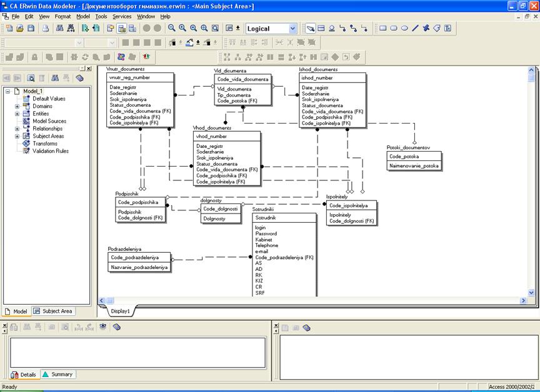Select the Entity tool in the toolbox

(321, 29)
